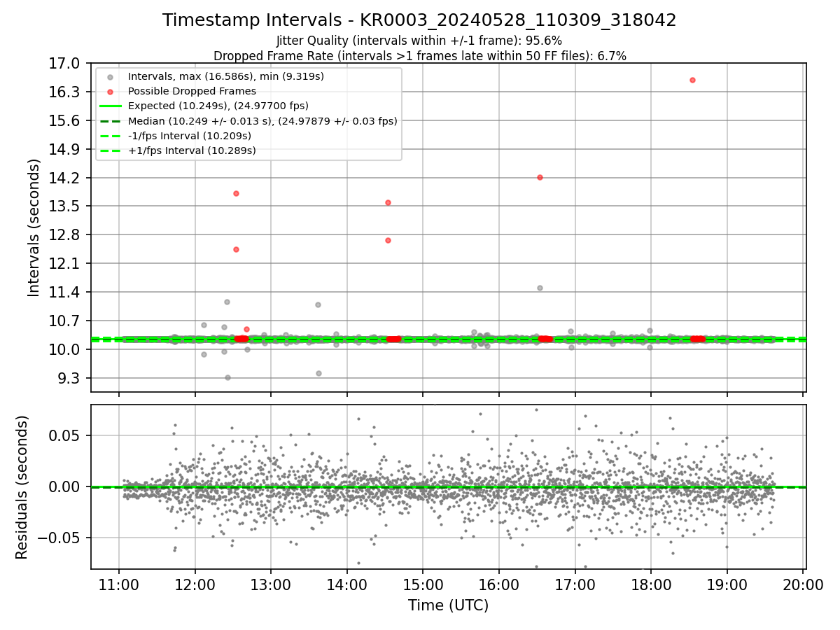Click the highest red dropped-frame point near 16.586s
The image size is (840, 630).
click(692, 80)
